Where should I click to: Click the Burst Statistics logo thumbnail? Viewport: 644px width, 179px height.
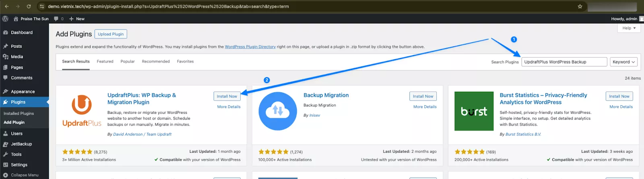[x=474, y=111]
